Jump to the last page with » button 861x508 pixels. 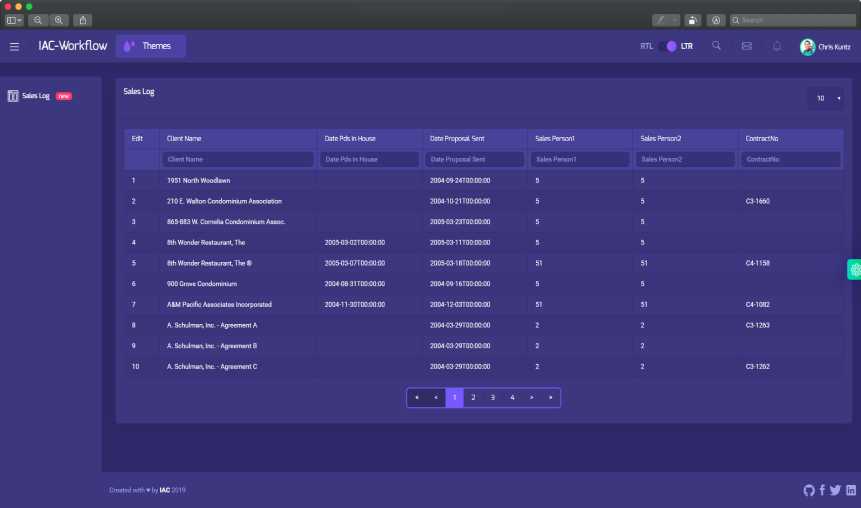click(550, 398)
